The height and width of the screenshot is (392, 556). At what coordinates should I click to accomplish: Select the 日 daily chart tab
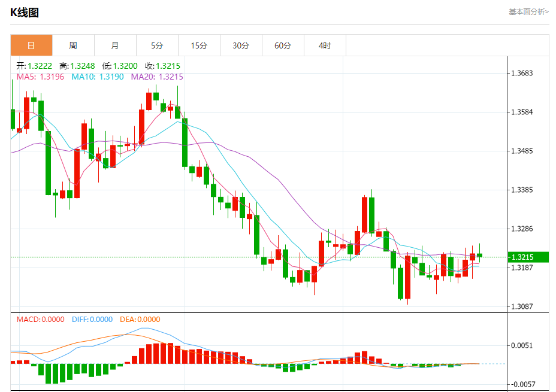tap(32, 45)
